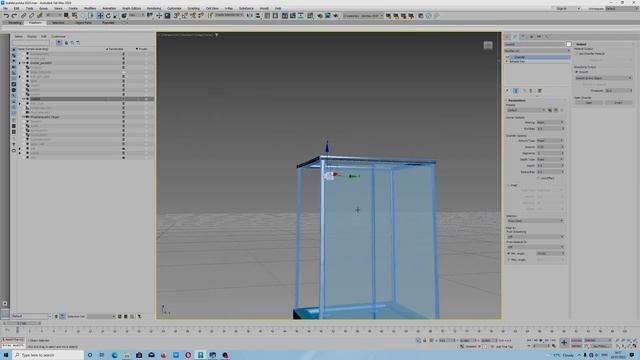This screenshot has height=360, width=640.
Task: Enable the Inset checkbox
Action: [509, 185]
